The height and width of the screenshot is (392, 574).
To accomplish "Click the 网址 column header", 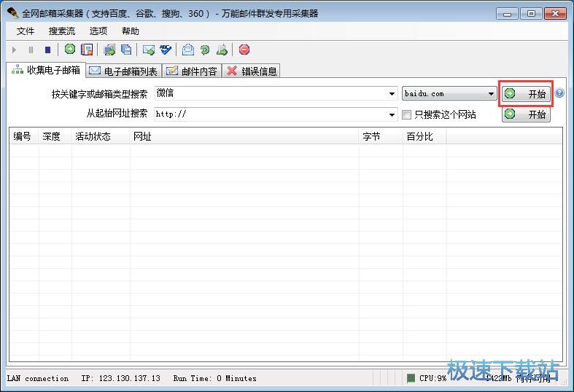I will point(244,136).
